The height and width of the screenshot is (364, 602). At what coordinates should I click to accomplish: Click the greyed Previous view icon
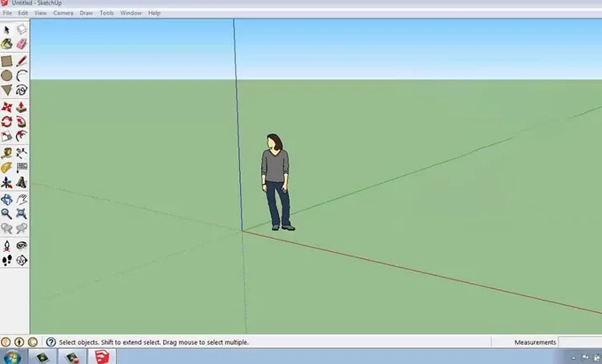pos(6,229)
